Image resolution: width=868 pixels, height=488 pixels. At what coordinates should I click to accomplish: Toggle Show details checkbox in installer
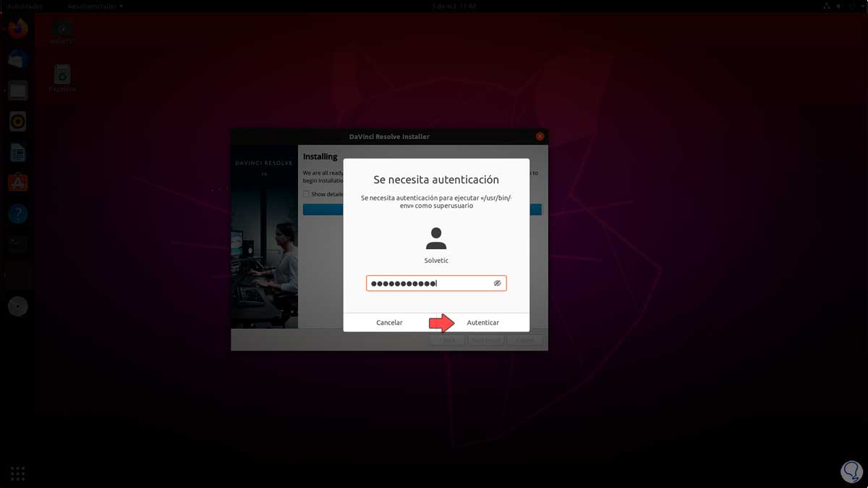[306, 194]
